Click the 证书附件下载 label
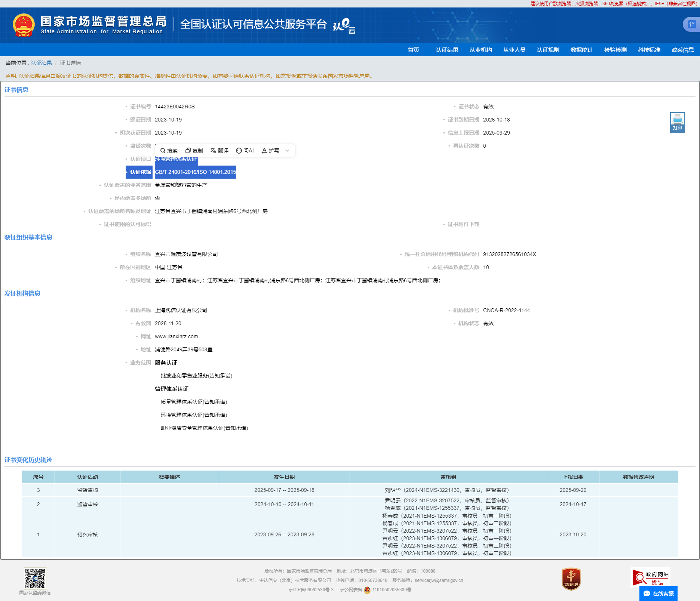 [x=463, y=224]
